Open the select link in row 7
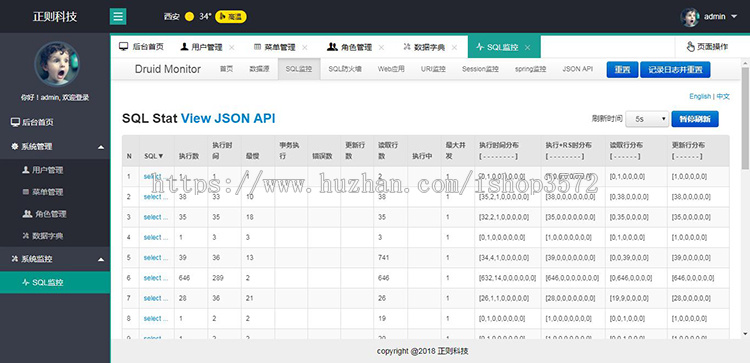Screen dimensions: 750x363 pos(156,298)
